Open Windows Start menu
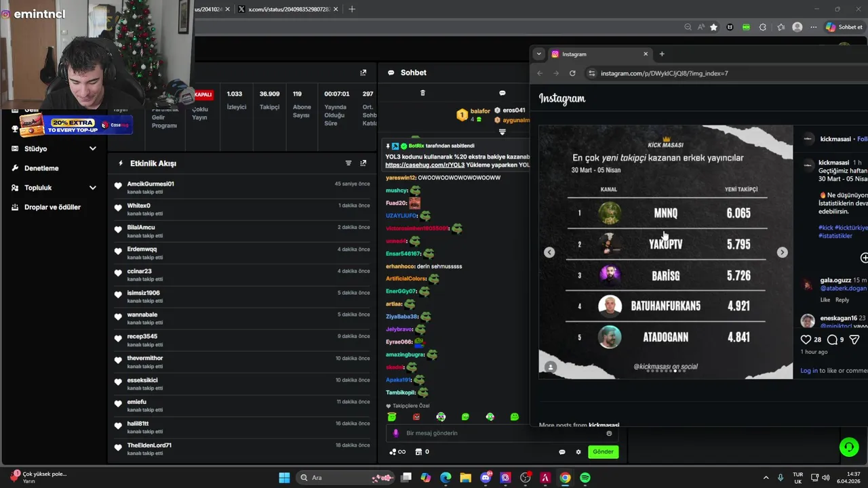 click(x=284, y=478)
